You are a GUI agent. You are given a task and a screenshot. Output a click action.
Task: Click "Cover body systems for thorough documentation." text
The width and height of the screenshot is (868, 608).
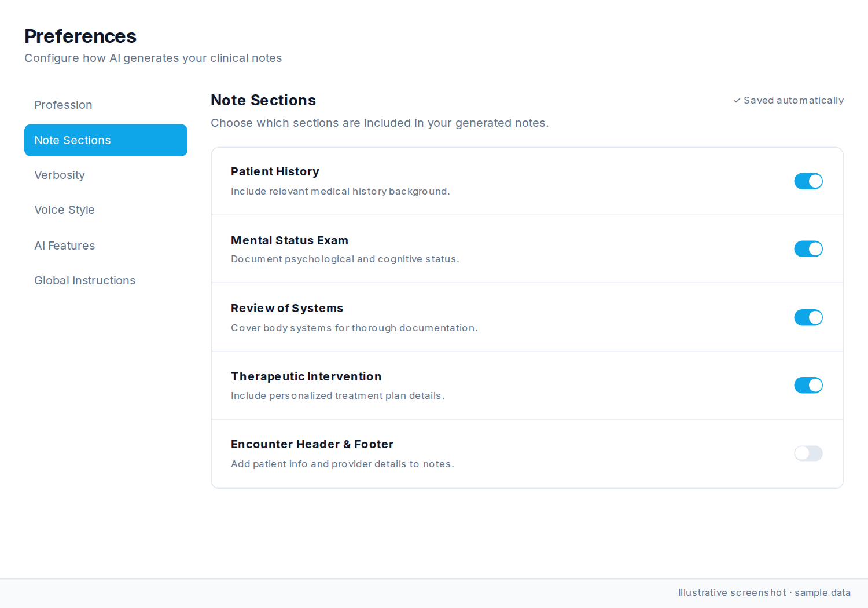(354, 328)
